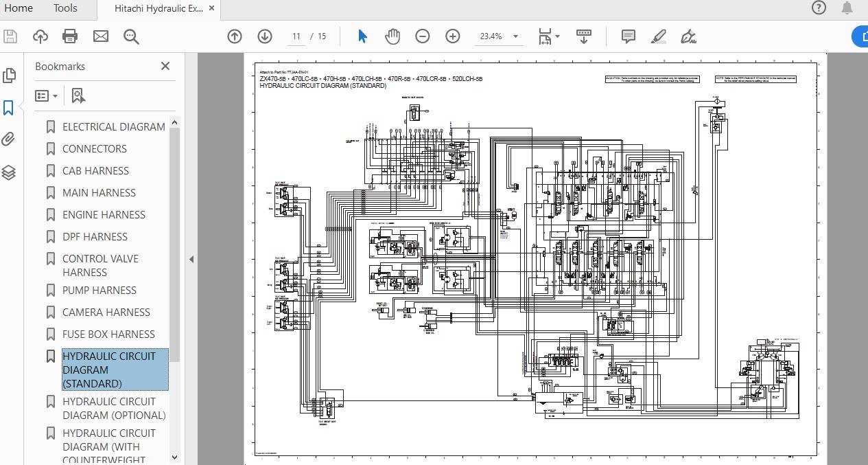Select the Highlight text pen icon
This screenshot has height=465, width=868.
[x=659, y=36]
